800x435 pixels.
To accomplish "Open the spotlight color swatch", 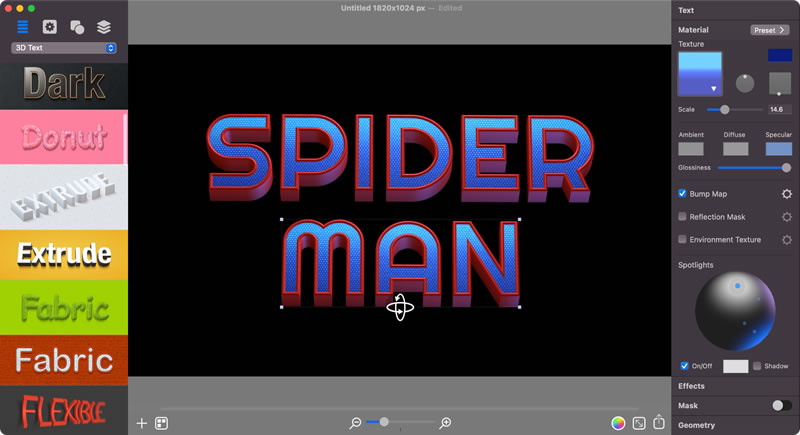I will [x=736, y=366].
